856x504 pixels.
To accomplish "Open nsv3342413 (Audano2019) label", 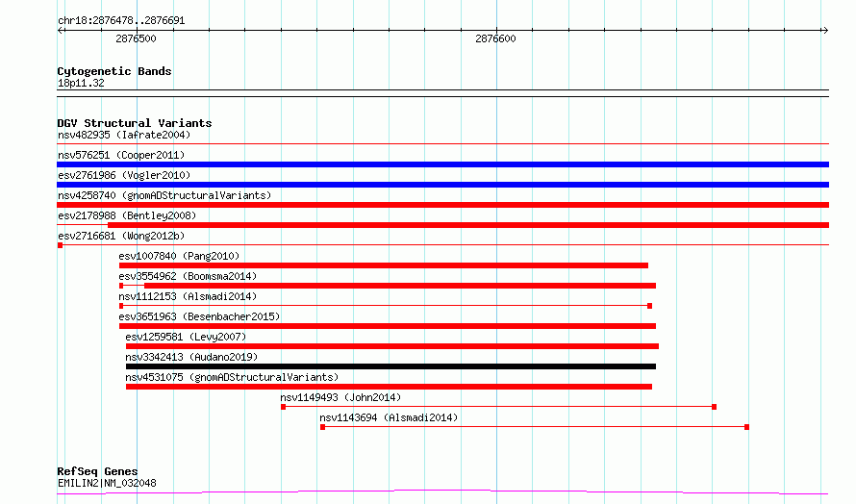I will [x=191, y=357].
